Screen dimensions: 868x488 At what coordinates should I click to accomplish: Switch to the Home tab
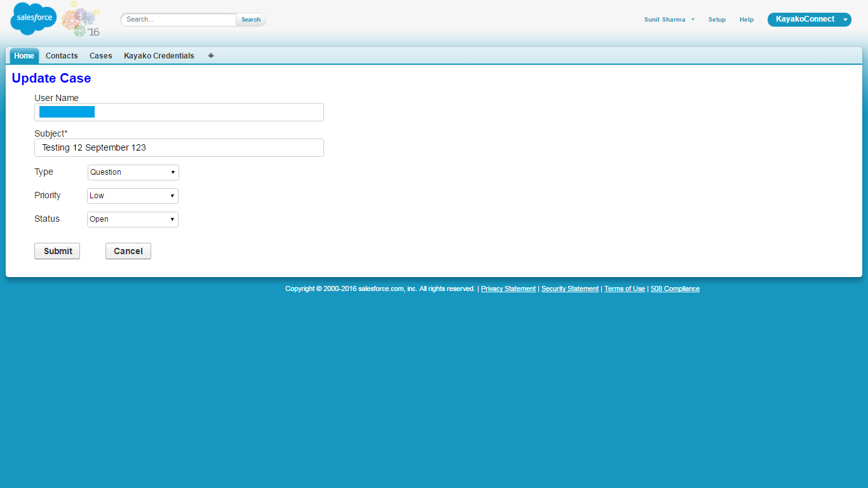[24, 56]
